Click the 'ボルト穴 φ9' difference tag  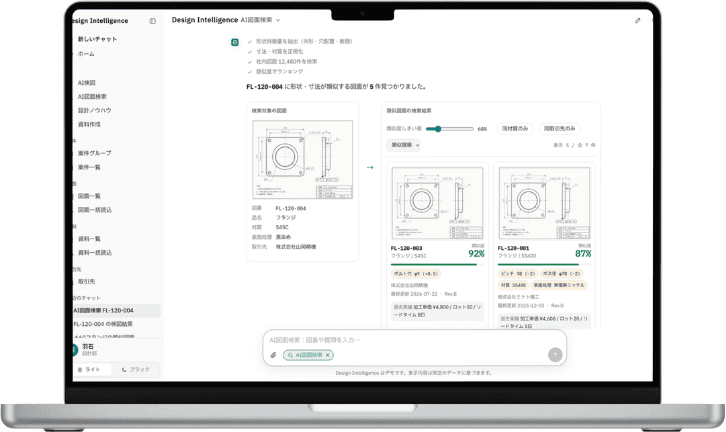point(416,274)
